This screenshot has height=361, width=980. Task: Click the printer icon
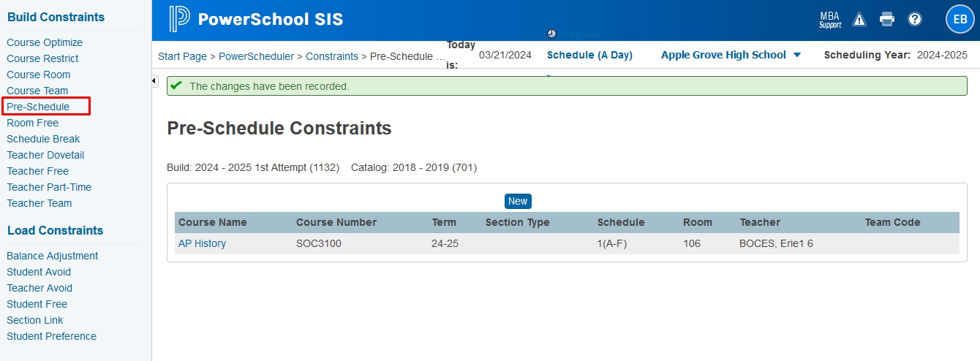point(887,20)
